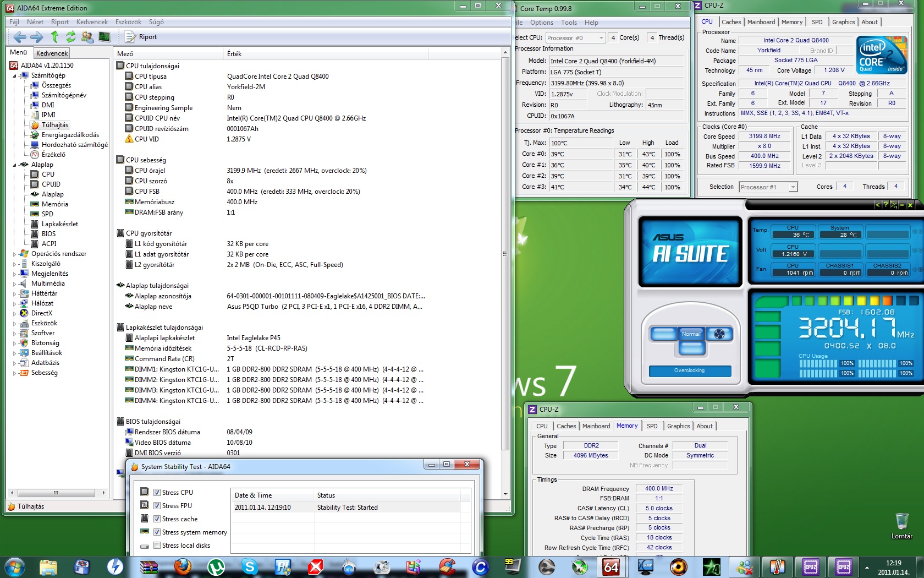
Task: Click the users icon in AIDA64 toolbar
Action: coord(87,37)
